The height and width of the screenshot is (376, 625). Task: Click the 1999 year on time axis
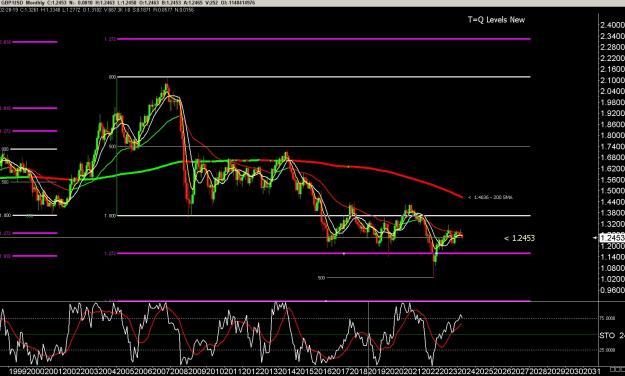coord(18,372)
